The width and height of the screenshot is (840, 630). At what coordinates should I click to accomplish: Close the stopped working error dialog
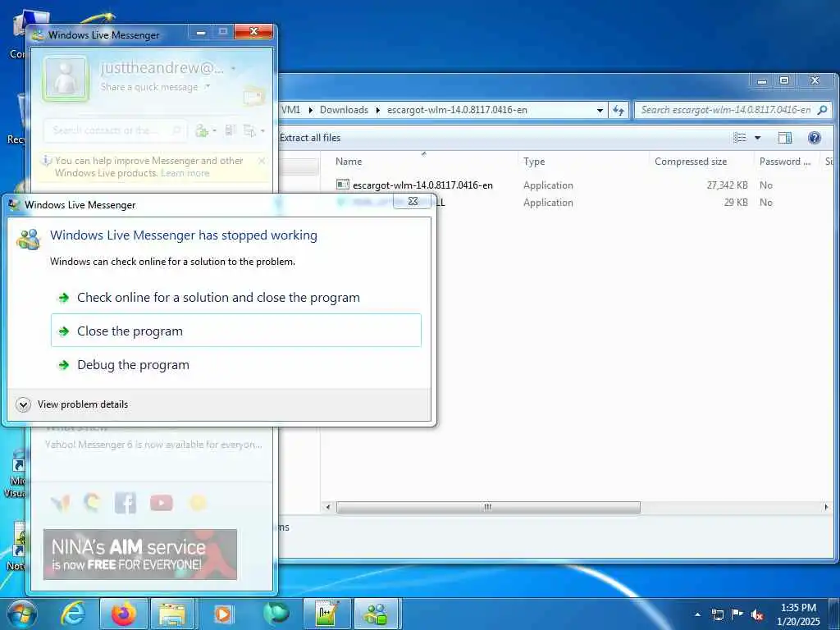coord(413,201)
